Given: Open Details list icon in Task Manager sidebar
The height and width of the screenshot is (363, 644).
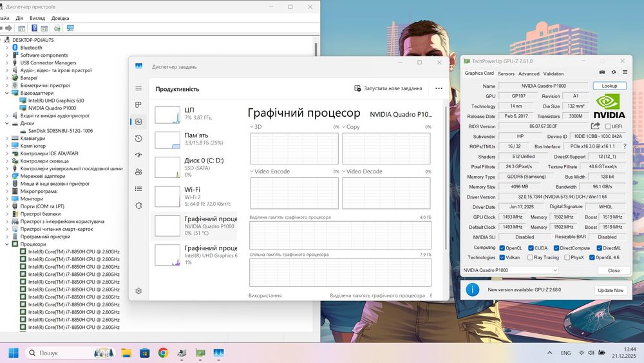Looking at the screenshot, I should pyautogui.click(x=138, y=189).
